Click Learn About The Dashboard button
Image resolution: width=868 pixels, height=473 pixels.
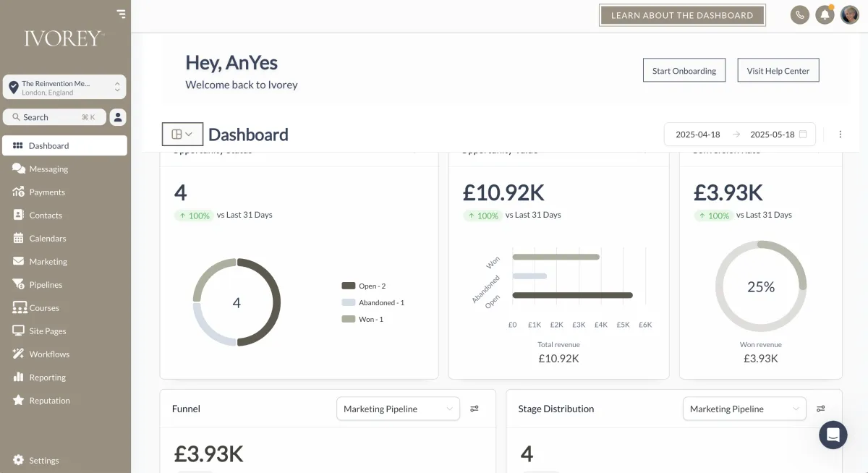tap(682, 15)
